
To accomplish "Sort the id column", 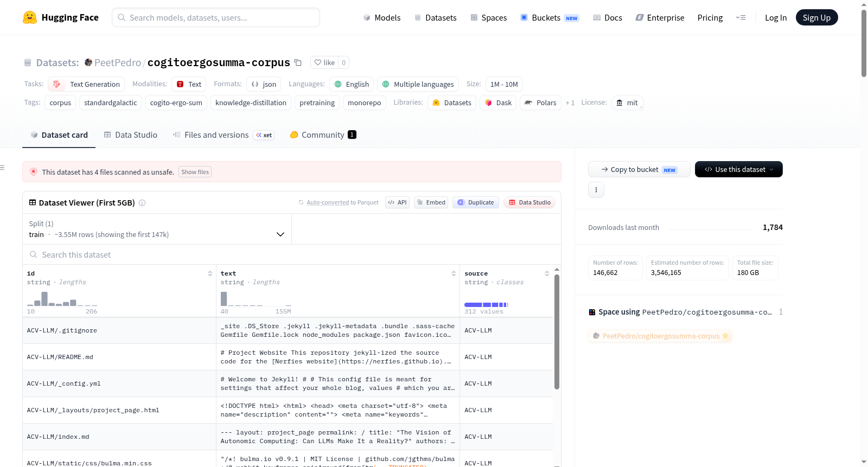I will [210, 273].
